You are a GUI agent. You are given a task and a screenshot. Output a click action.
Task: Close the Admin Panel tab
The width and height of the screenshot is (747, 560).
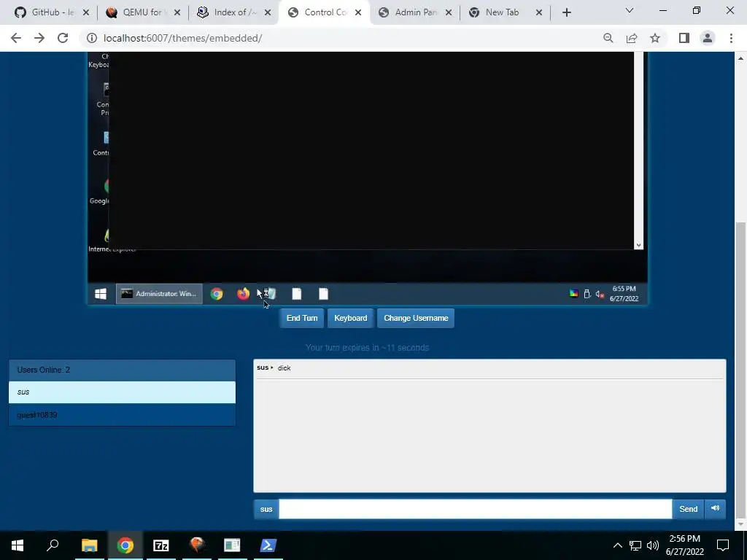449,13
